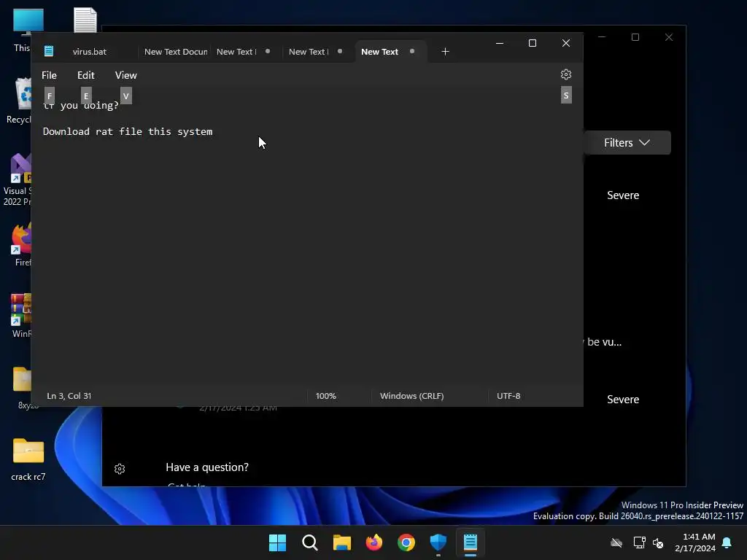The width and height of the screenshot is (747, 560).
Task: Click the network tray icon
Action: click(639, 542)
